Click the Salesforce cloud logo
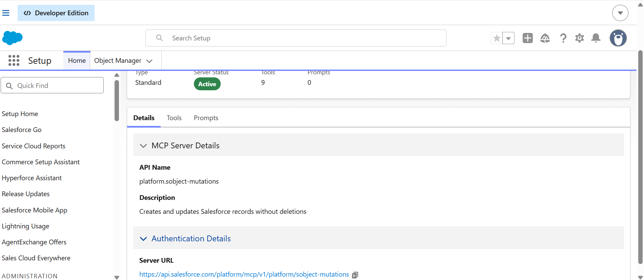Image resolution: width=644 pixels, height=280 pixels. click(13, 38)
